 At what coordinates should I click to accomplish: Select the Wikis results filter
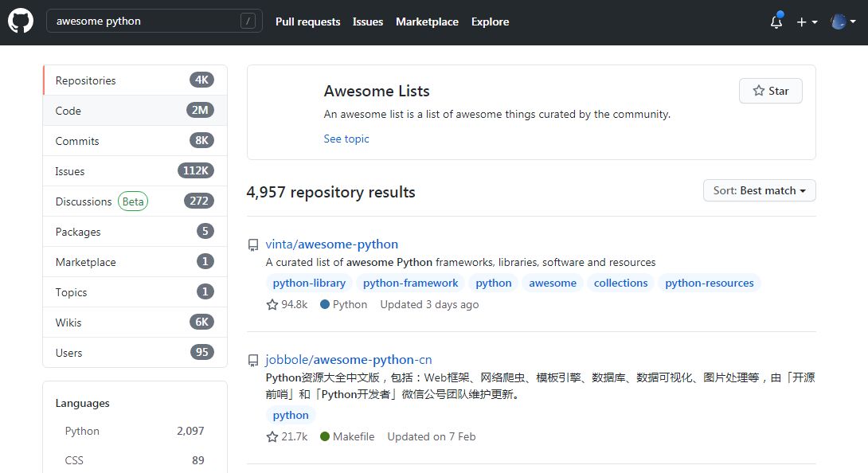135,322
